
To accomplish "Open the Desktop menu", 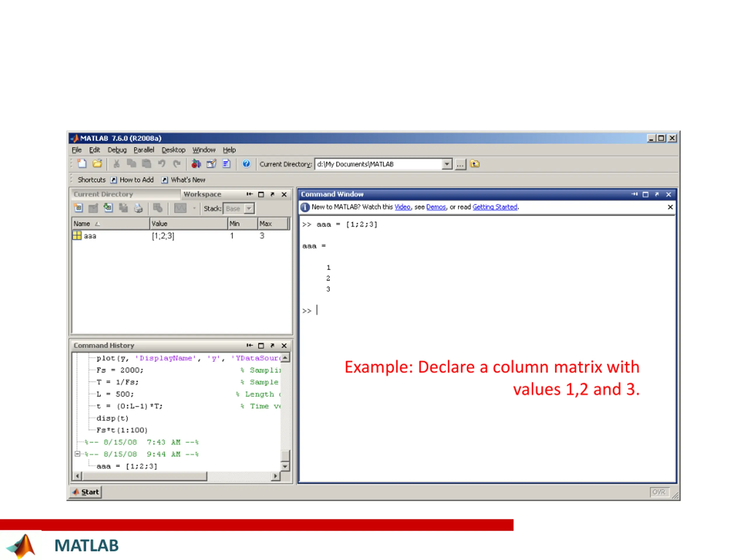I will click(x=174, y=150).
